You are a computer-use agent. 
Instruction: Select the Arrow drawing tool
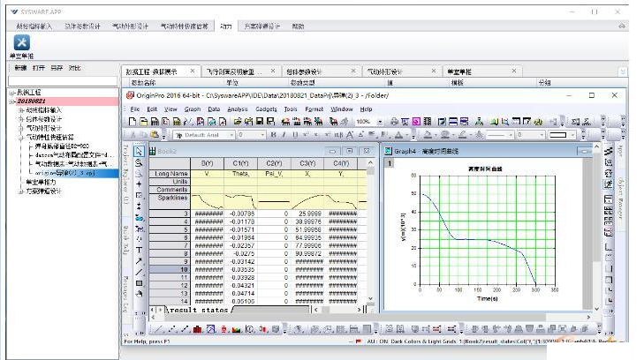click(x=140, y=261)
